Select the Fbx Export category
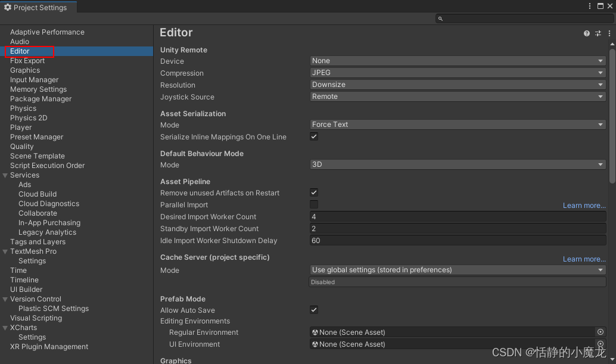 pyautogui.click(x=27, y=61)
